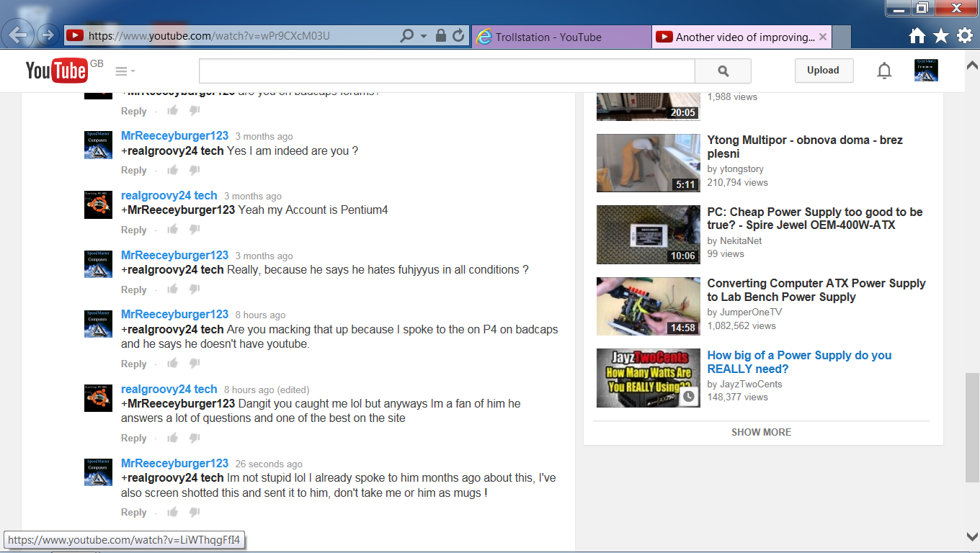Click the browser Forward arrow
This screenshot has height=553, width=980.
click(48, 35)
